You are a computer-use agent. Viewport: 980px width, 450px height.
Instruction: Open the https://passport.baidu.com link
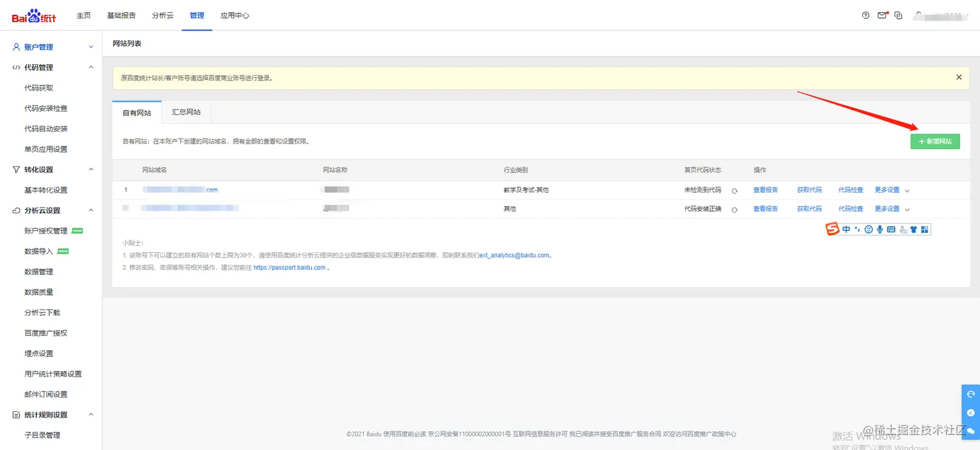click(289, 267)
